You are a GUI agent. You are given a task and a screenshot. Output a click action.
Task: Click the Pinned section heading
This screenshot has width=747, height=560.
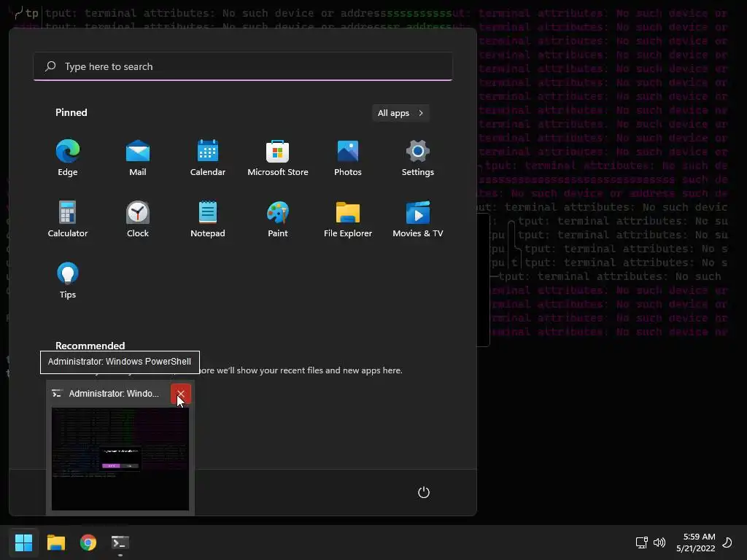pyautogui.click(x=71, y=112)
